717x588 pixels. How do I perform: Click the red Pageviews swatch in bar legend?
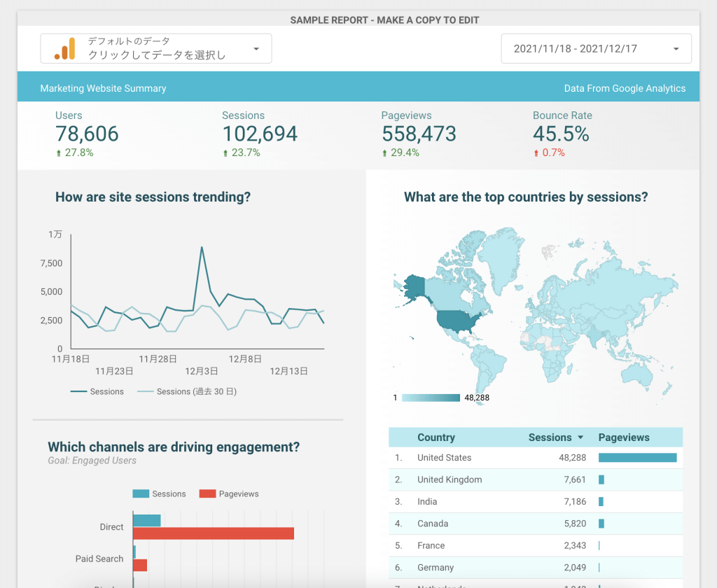(x=207, y=493)
